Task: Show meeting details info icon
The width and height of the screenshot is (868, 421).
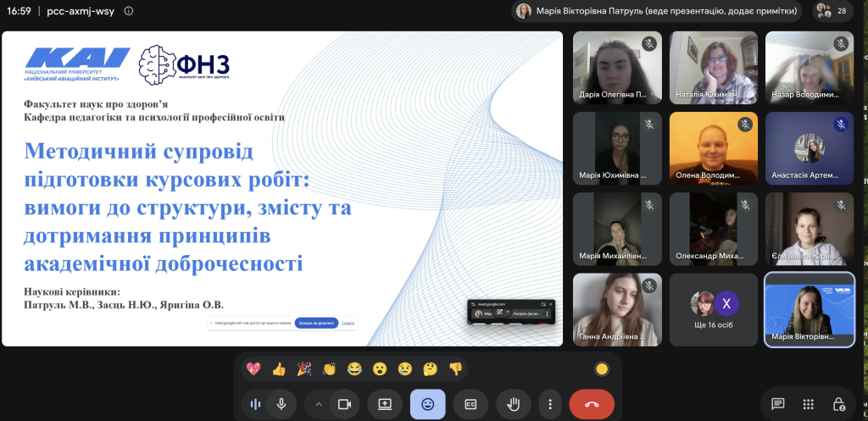Action: (x=129, y=10)
